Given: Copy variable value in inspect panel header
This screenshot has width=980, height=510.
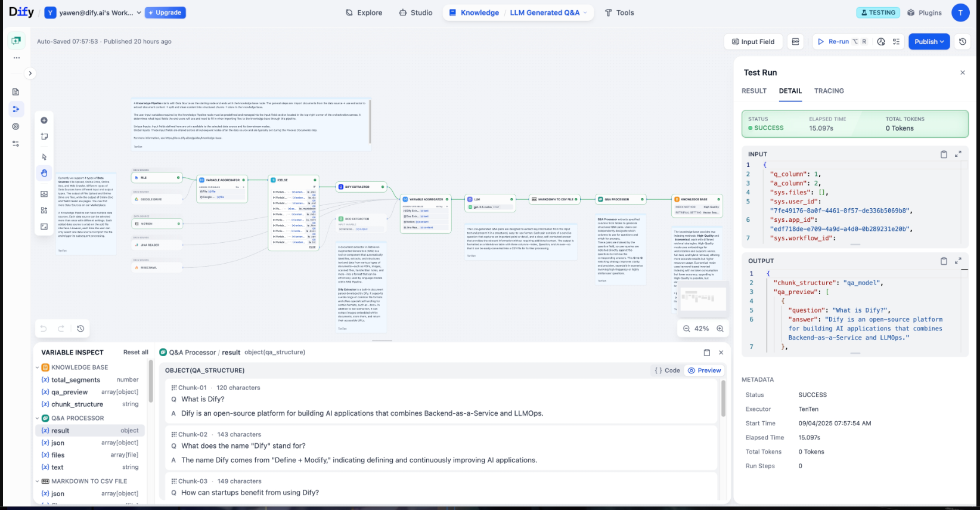Looking at the screenshot, I should coord(706,353).
